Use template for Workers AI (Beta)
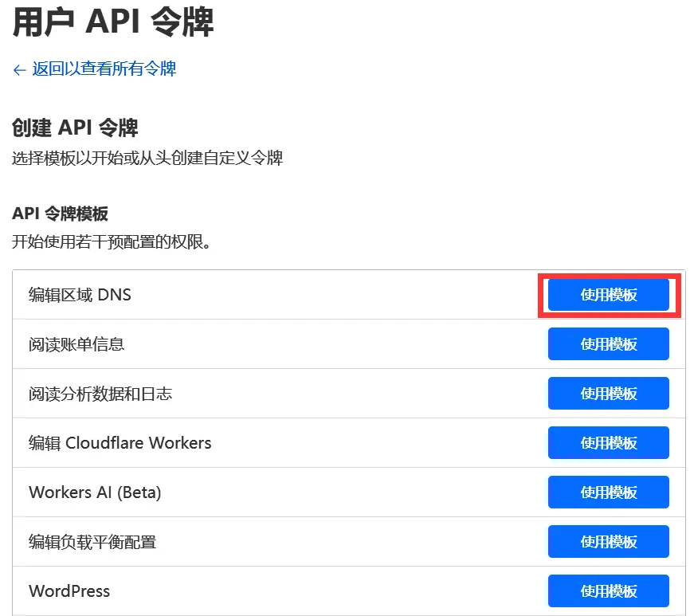690x616 pixels. (x=608, y=492)
